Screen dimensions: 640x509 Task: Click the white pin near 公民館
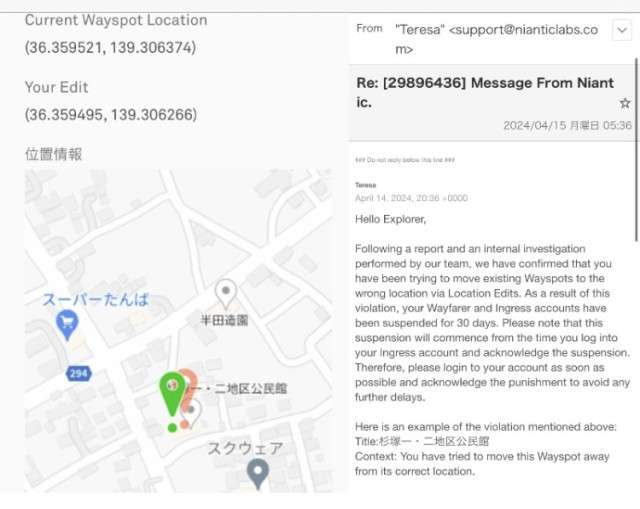click(x=193, y=412)
